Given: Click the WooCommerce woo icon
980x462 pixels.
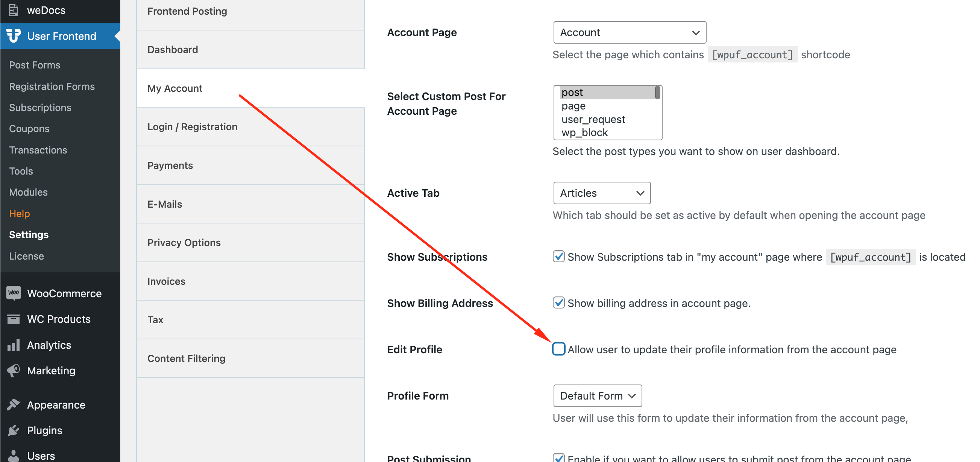Looking at the screenshot, I should click(13, 293).
